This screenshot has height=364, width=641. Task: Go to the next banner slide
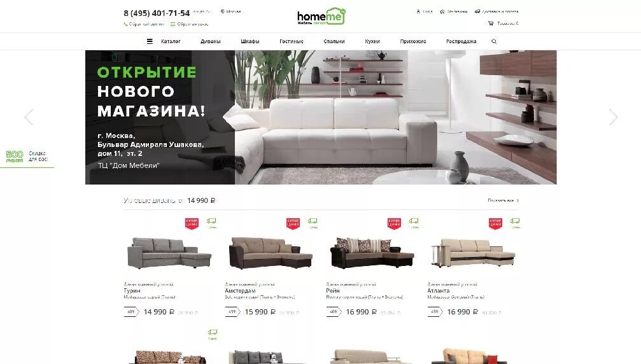(x=613, y=117)
